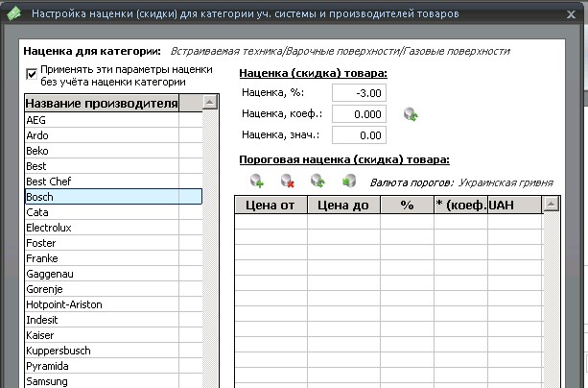Select manufacturer Pyramida
The width and height of the screenshot is (588, 388).
pyautogui.click(x=113, y=366)
